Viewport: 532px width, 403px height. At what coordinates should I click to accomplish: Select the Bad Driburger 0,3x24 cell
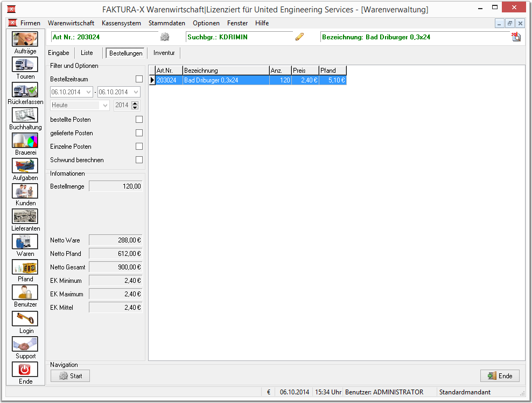(x=226, y=80)
